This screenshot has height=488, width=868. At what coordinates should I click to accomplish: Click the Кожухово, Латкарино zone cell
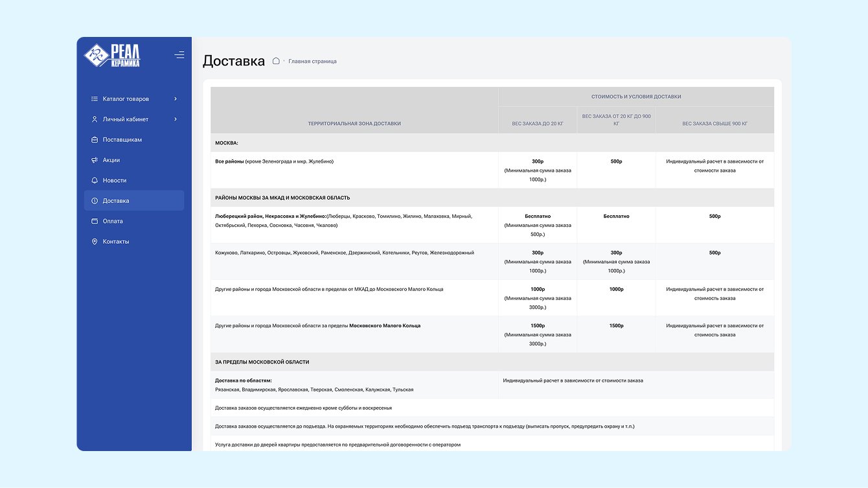pyautogui.click(x=354, y=262)
